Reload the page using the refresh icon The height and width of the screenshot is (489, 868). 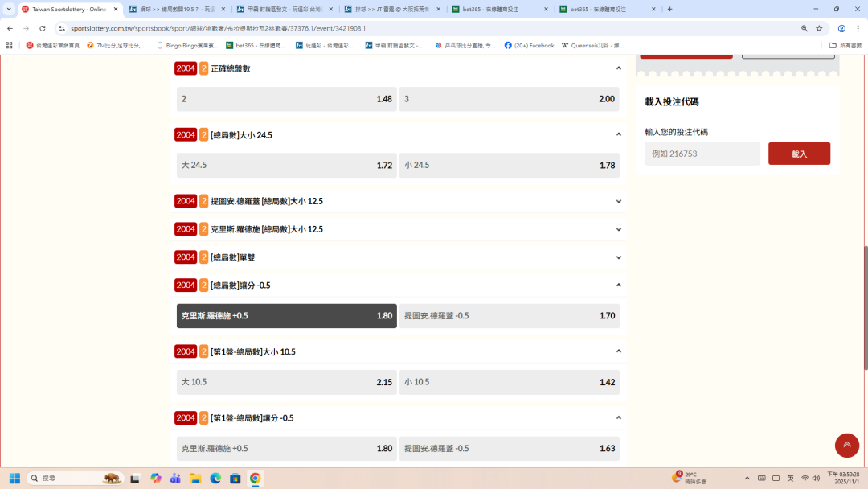(43, 28)
